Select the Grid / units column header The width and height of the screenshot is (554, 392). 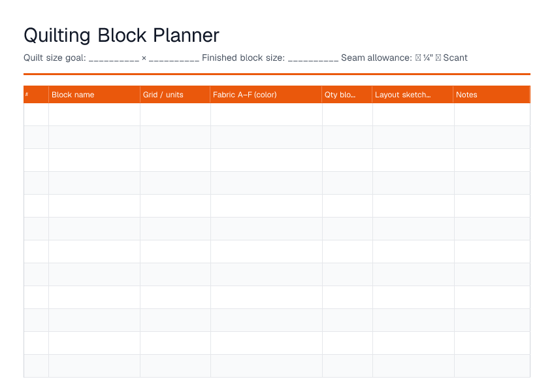coord(175,94)
